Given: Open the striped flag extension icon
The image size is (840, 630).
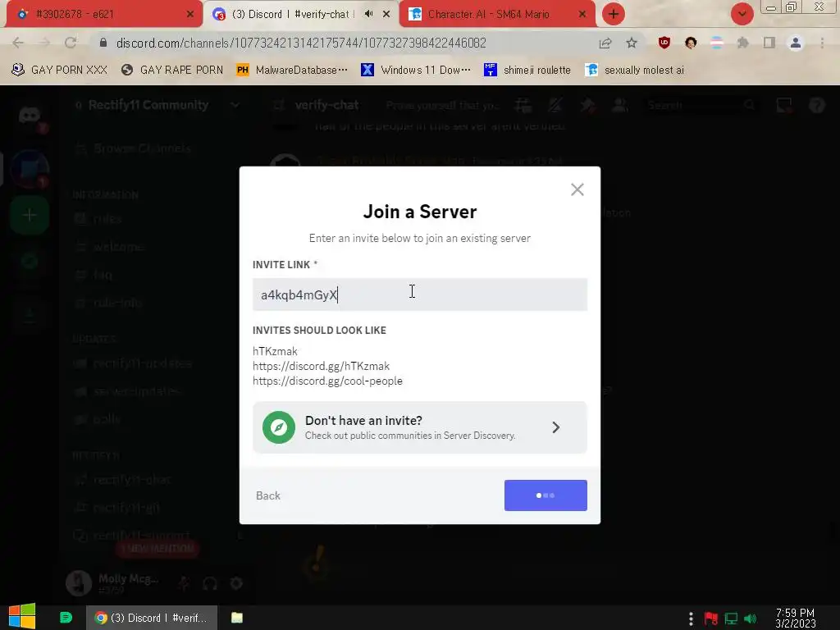Looking at the screenshot, I should pyautogui.click(x=717, y=43).
